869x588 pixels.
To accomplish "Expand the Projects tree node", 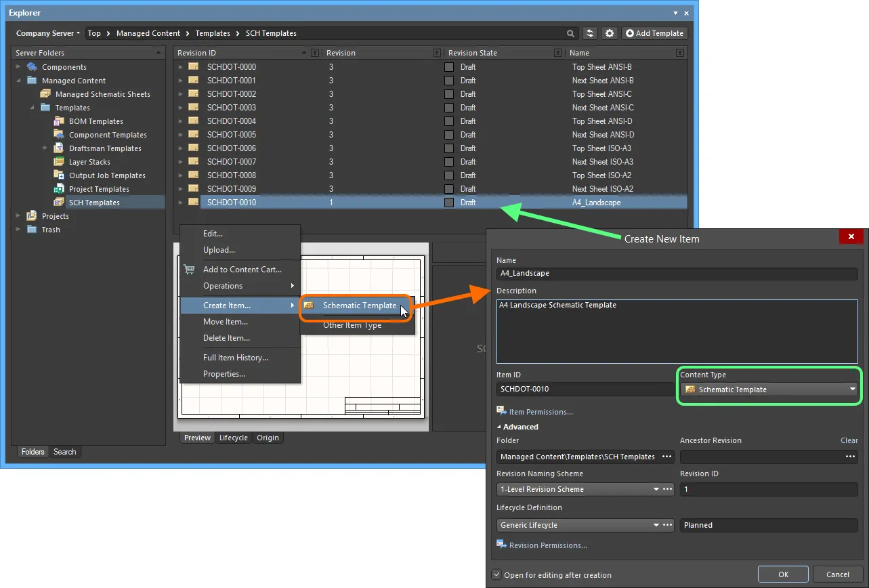I will (18, 216).
